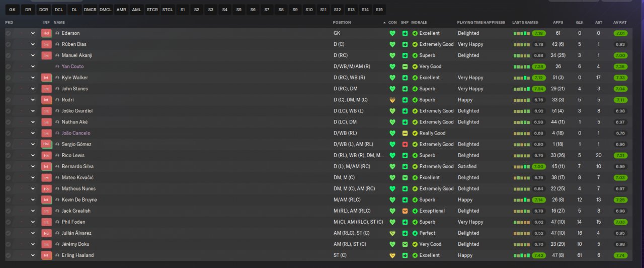
Task: Select the S1 substitute slot
Action: tap(183, 10)
